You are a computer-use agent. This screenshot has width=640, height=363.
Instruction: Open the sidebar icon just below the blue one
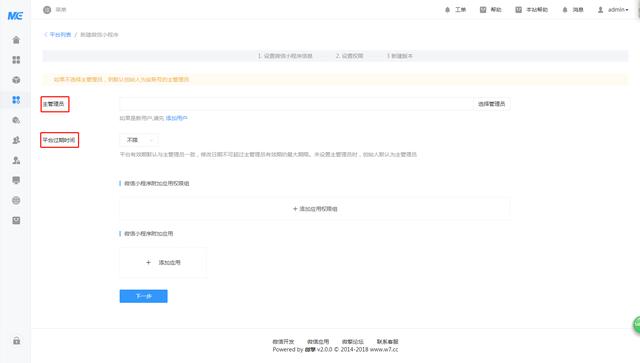pyautogui.click(x=16, y=120)
